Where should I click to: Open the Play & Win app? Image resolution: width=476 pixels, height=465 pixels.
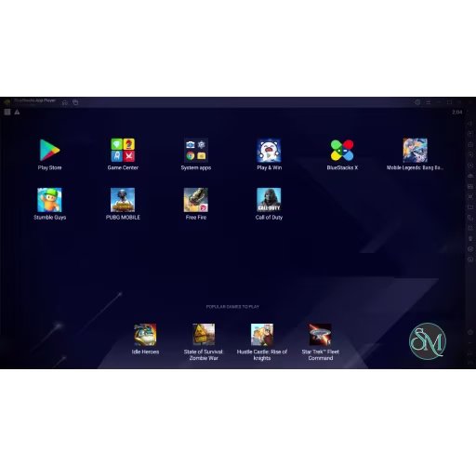point(269,151)
